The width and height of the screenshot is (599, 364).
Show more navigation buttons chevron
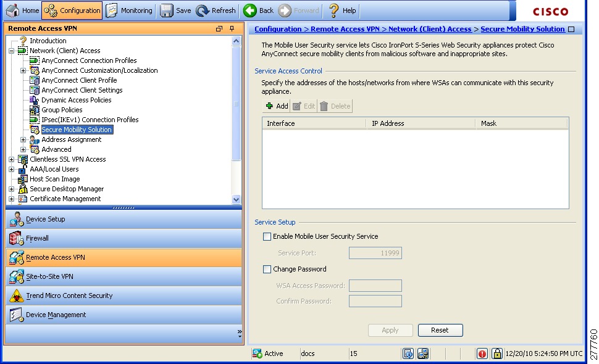[240, 333]
